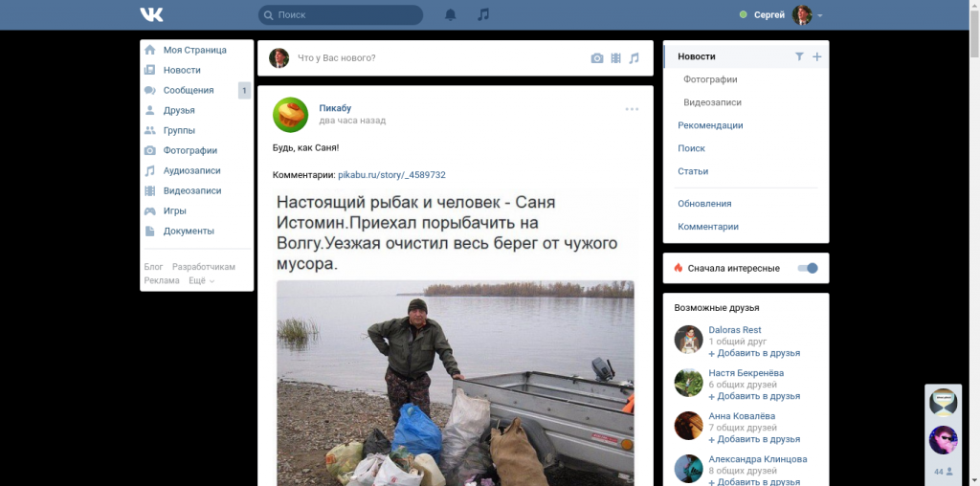
Task: Attach a video via the film icon
Action: pyautogui.click(x=616, y=58)
